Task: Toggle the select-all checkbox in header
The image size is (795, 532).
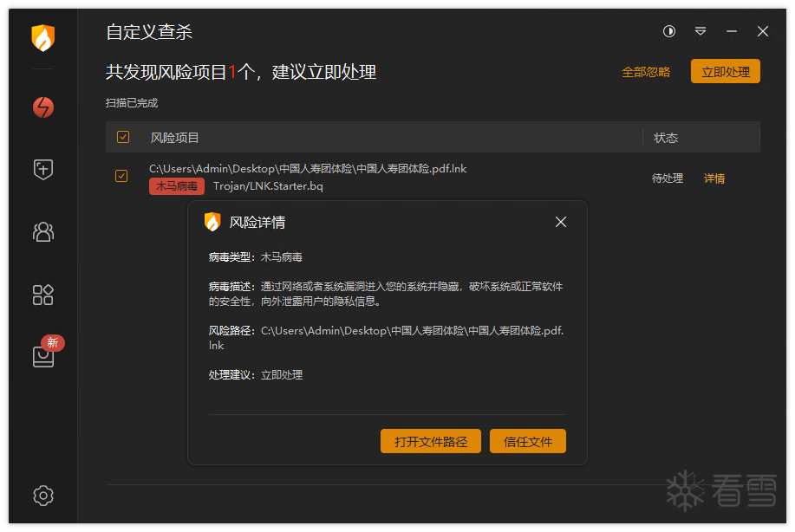Action: pyautogui.click(x=123, y=137)
